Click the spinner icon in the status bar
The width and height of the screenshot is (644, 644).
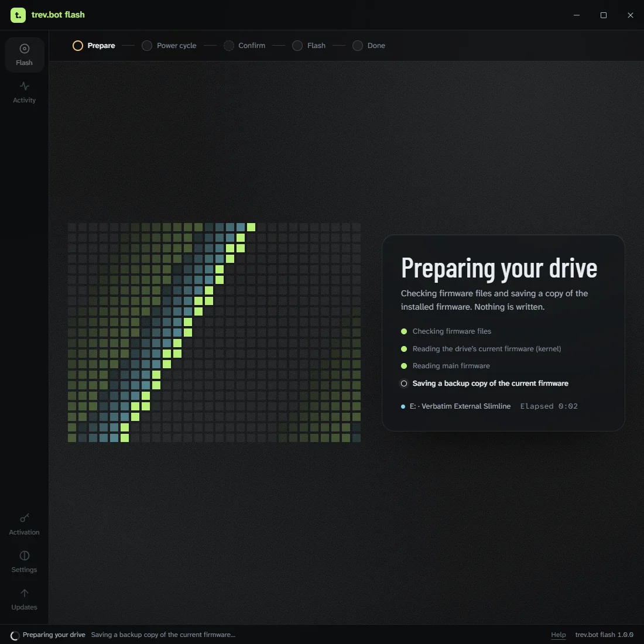[15, 635]
